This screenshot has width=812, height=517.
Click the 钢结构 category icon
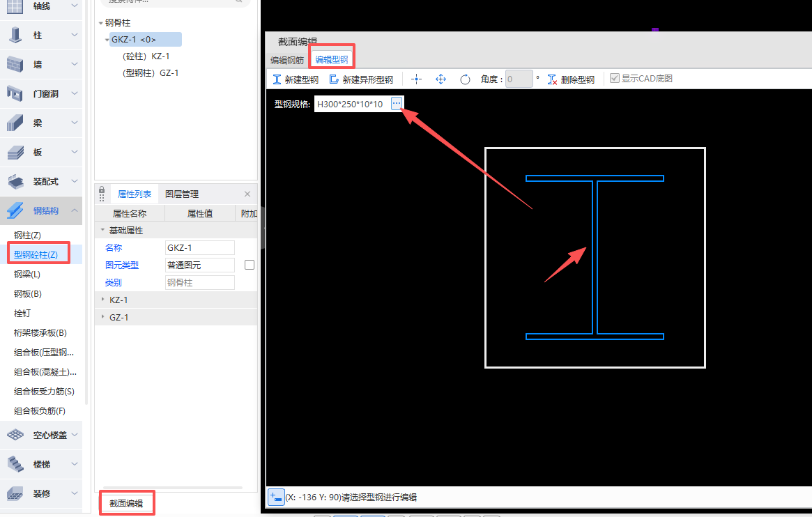pyautogui.click(x=15, y=210)
